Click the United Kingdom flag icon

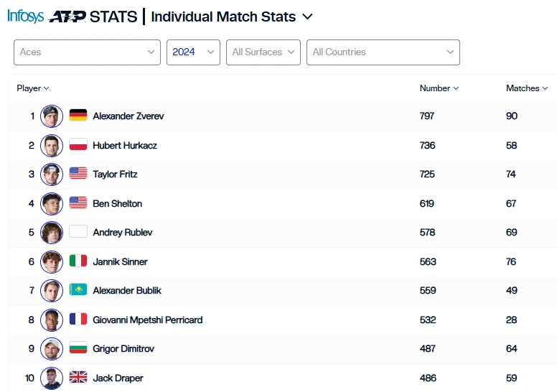click(x=78, y=378)
